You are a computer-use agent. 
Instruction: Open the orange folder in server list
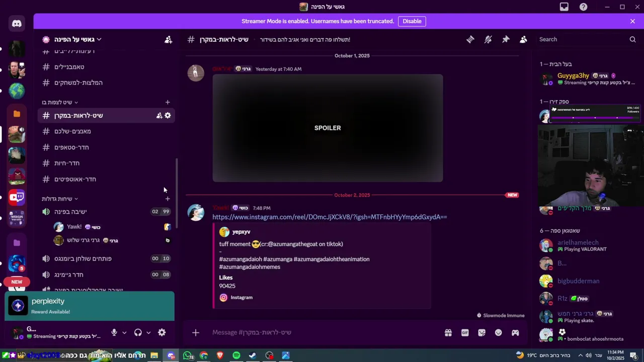(17, 114)
